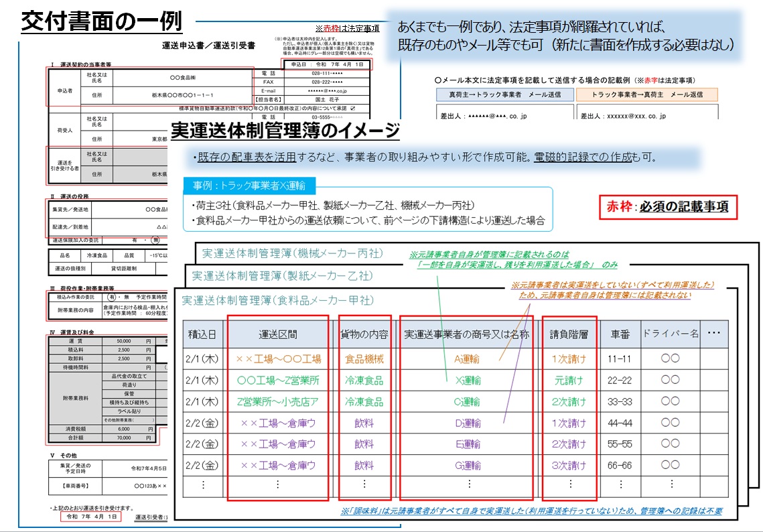This screenshot has height=532, width=763.
Task: Click the contact name 国土 花子
Action: (327, 100)
